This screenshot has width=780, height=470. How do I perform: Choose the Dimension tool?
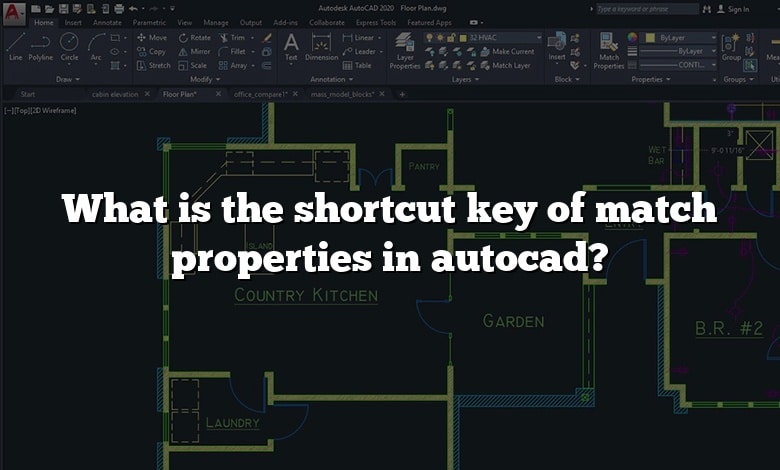tap(321, 46)
